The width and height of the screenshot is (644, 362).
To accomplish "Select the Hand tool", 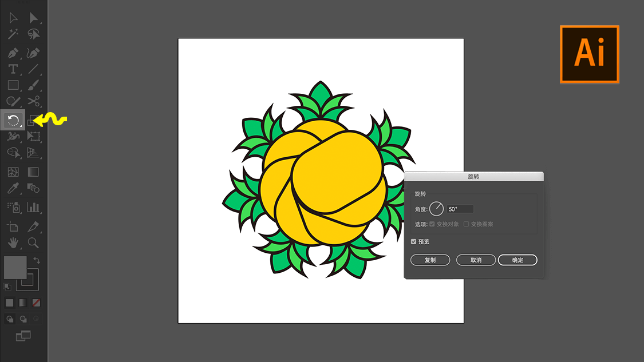I will [13, 242].
